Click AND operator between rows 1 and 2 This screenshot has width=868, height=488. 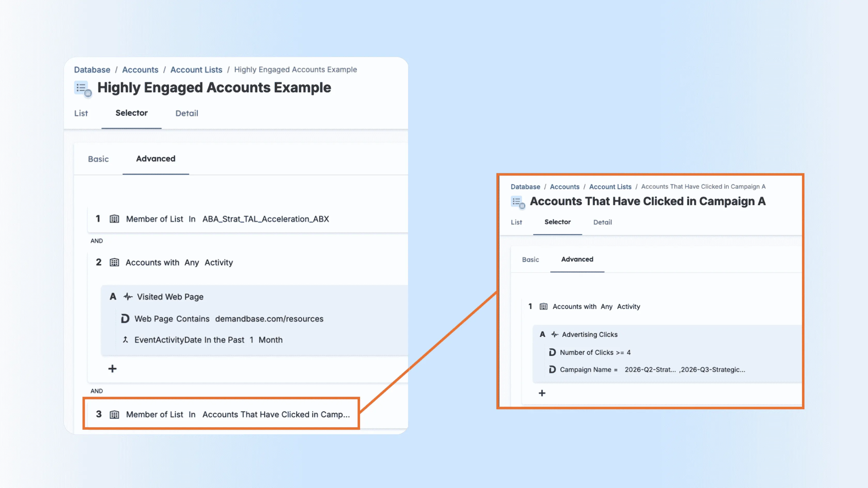coord(97,241)
